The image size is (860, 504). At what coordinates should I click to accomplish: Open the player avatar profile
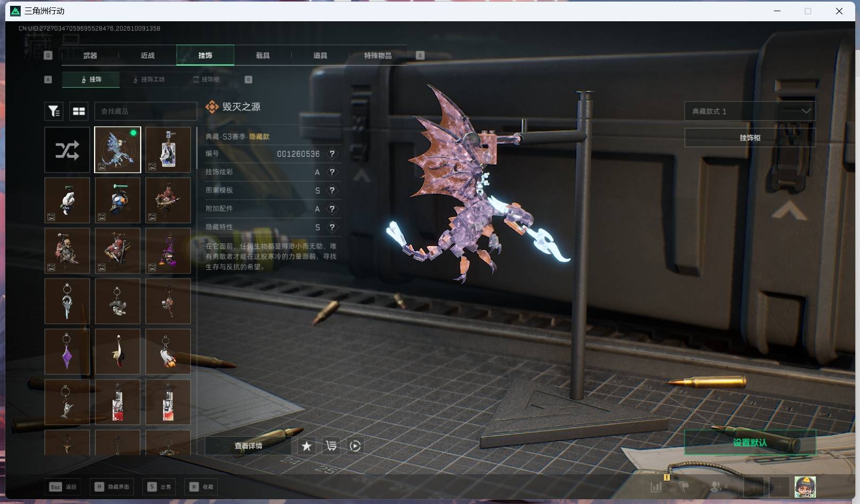click(x=805, y=486)
